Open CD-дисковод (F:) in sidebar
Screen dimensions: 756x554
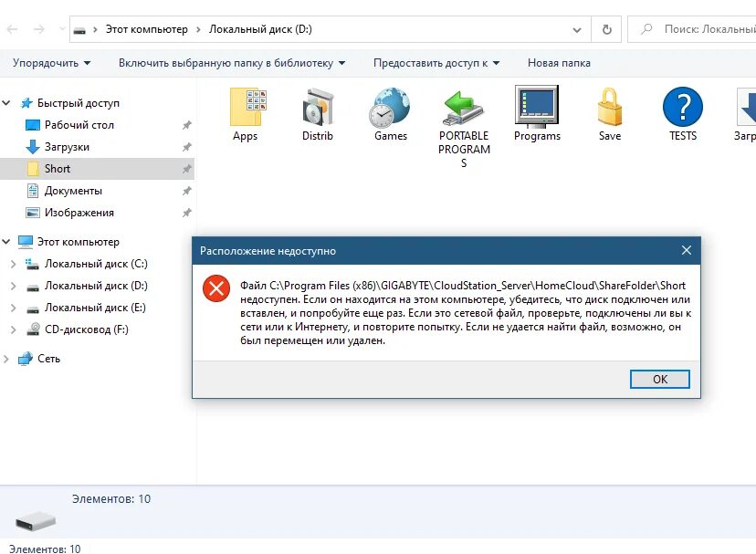click(x=87, y=329)
